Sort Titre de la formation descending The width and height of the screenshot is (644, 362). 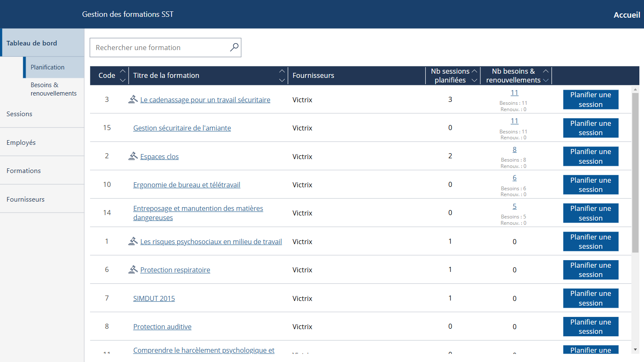click(x=282, y=80)
